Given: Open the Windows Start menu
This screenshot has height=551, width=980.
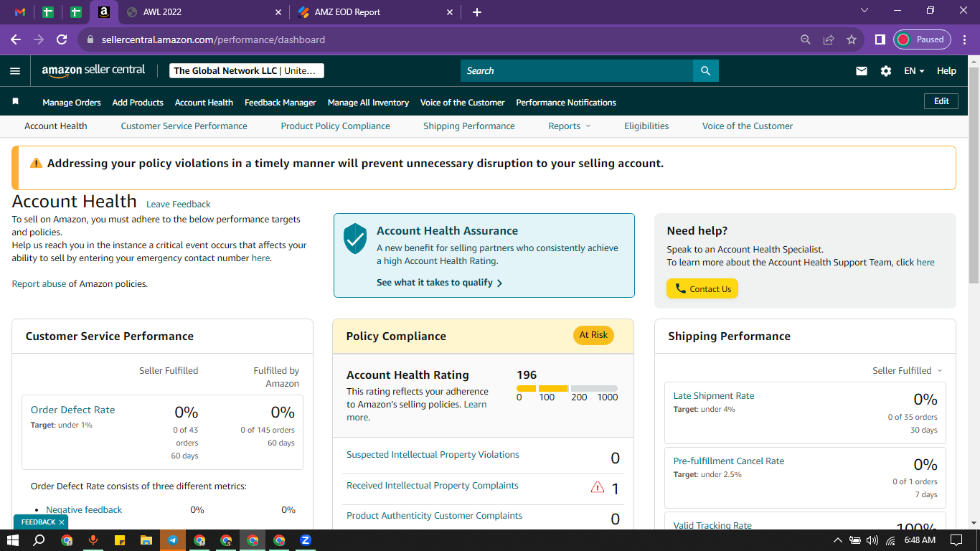Looking at the screenshot, I should tap(13, 540).
